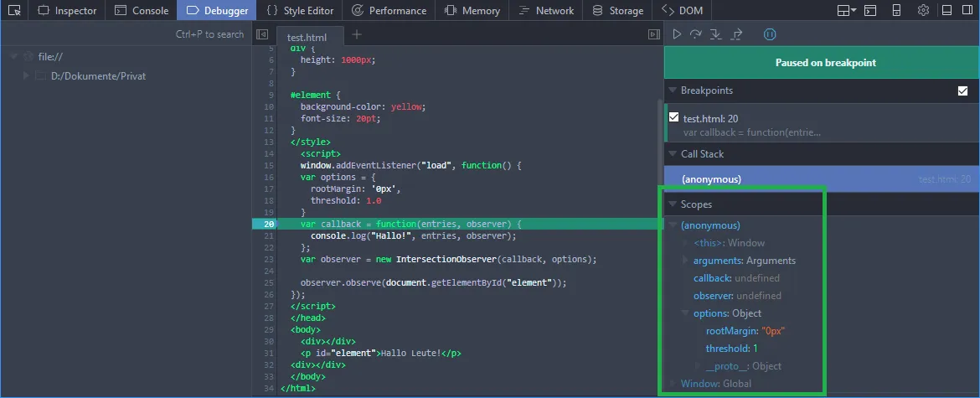980x398 pixels.
Task: Expand the Window: Global scope
Action: tap(673, 384)
